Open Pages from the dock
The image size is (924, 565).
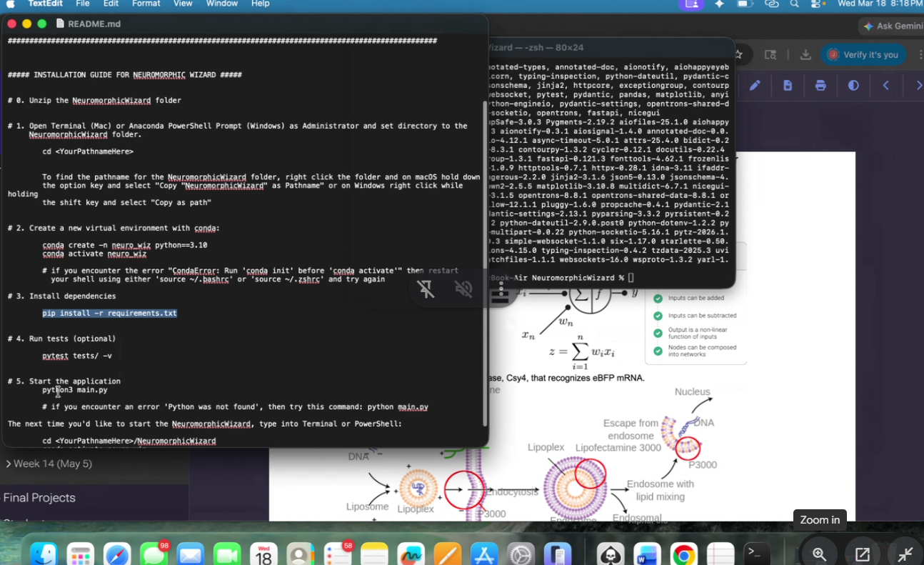tap(447, 554)
